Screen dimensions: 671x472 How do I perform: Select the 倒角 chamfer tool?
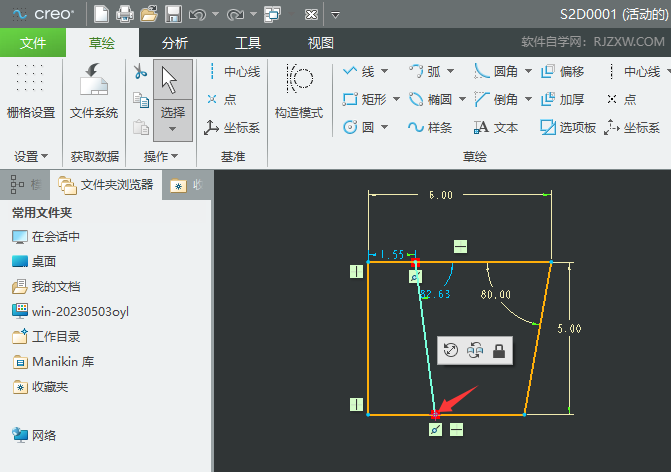pyautogui.click(x=496, y=99)
